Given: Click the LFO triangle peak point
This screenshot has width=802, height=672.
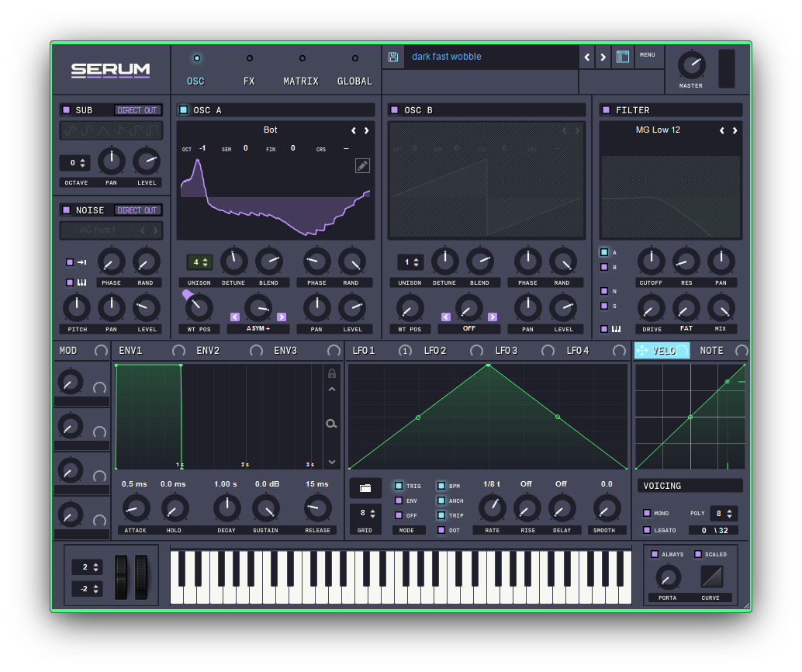Looking at the screenshot, I should (x=489, y=365).
